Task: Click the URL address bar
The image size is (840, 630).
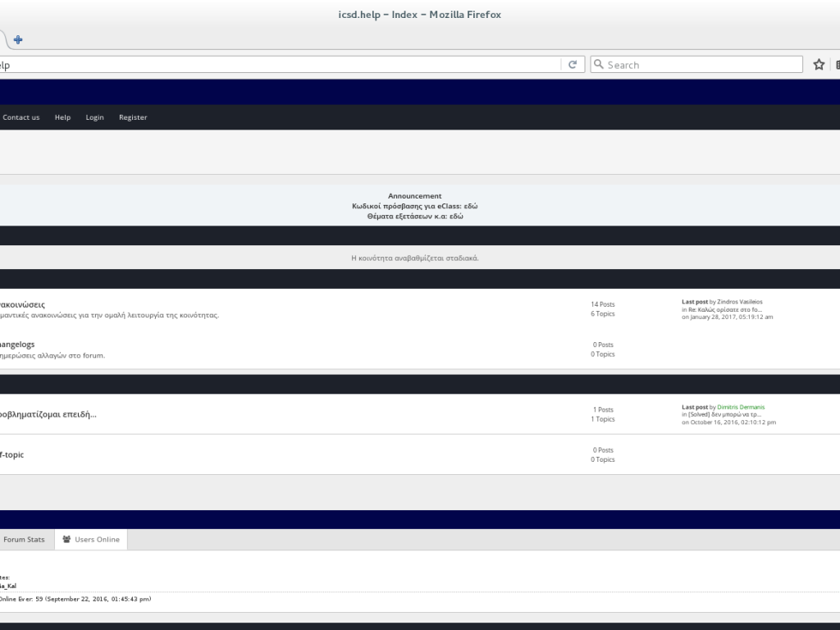Action: (279, 65)
